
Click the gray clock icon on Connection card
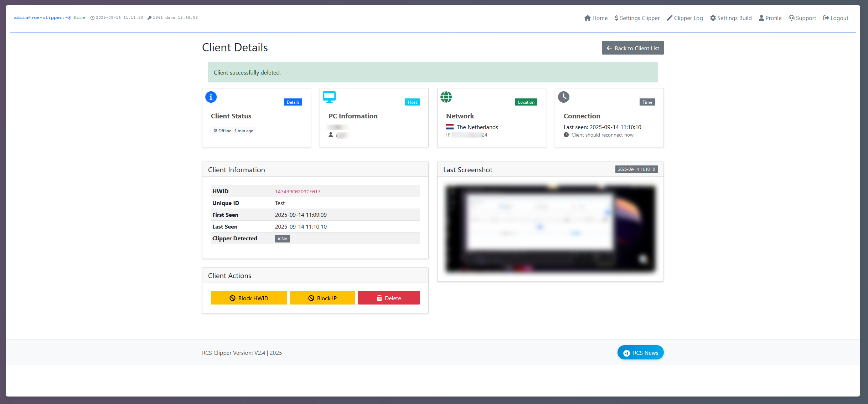pyautogui.click(x=564, y=97)
